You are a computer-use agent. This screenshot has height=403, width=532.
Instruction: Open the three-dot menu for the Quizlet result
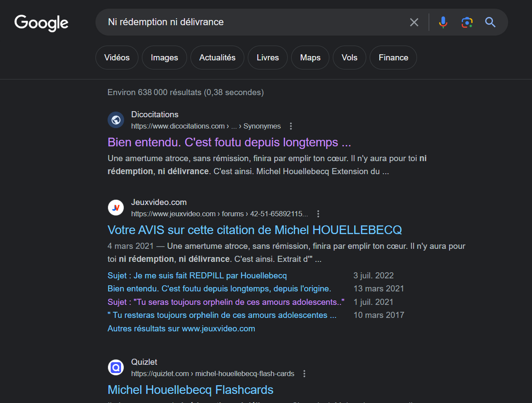(304, 374)
